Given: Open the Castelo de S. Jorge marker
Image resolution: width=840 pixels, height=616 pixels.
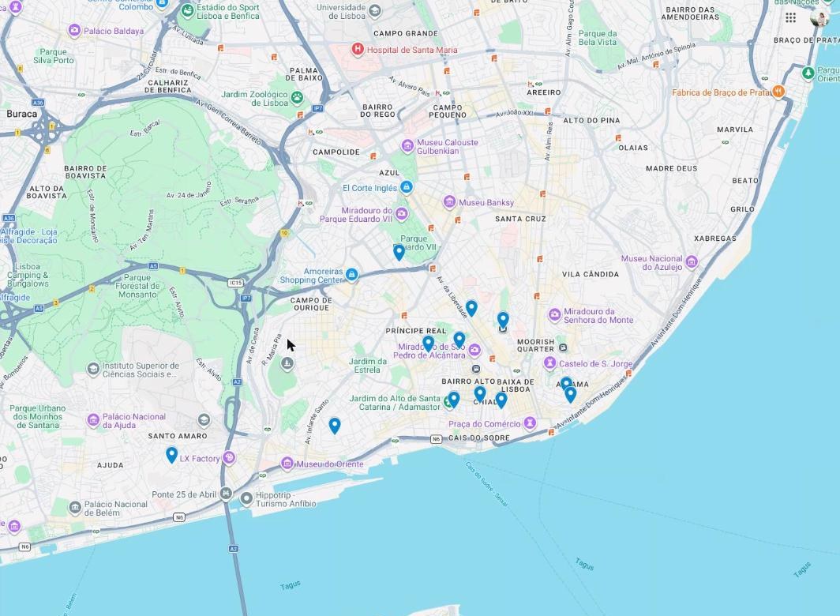Looking at the screenshot, I should (x=549, y=363).
